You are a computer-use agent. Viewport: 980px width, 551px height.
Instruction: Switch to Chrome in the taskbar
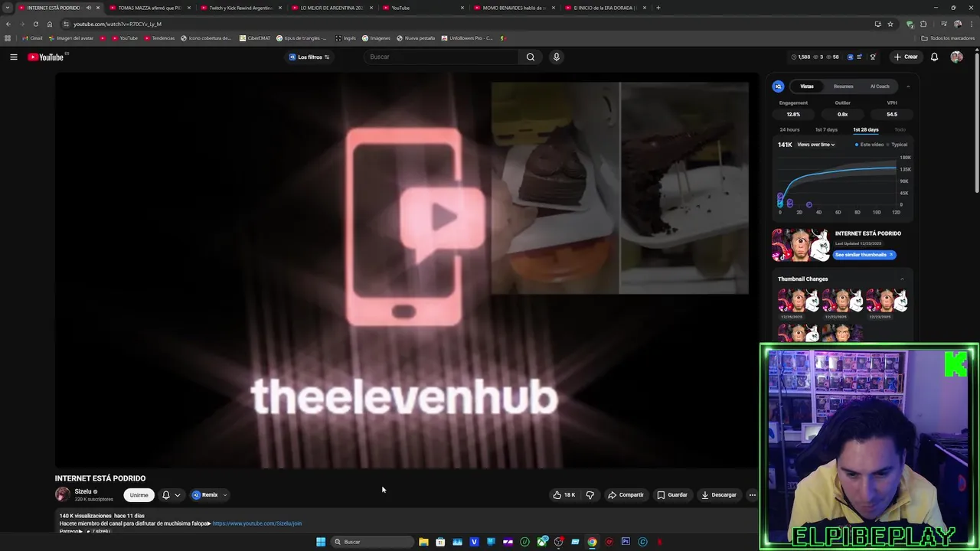click(592, 542)
